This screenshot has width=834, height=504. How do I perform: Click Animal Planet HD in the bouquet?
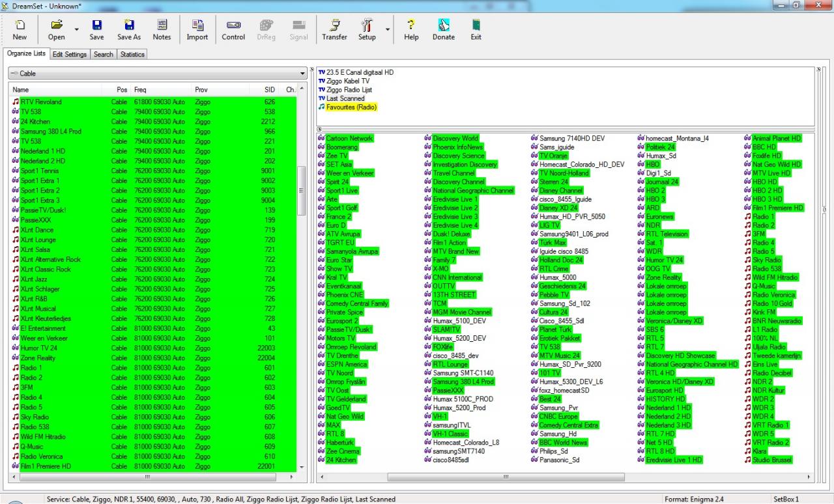(x=777, y=139)
